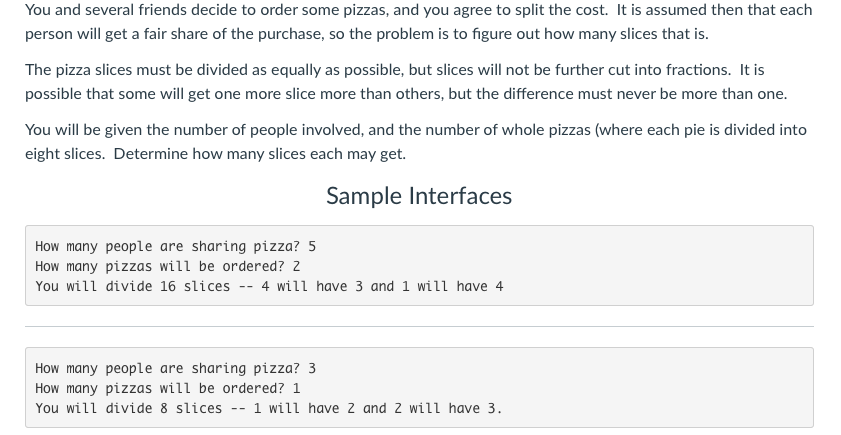This screenshot has width=841, height=435.
Task: Click the number 16 in the first sample
Action: pyautogui.click(x=168, y=286)
